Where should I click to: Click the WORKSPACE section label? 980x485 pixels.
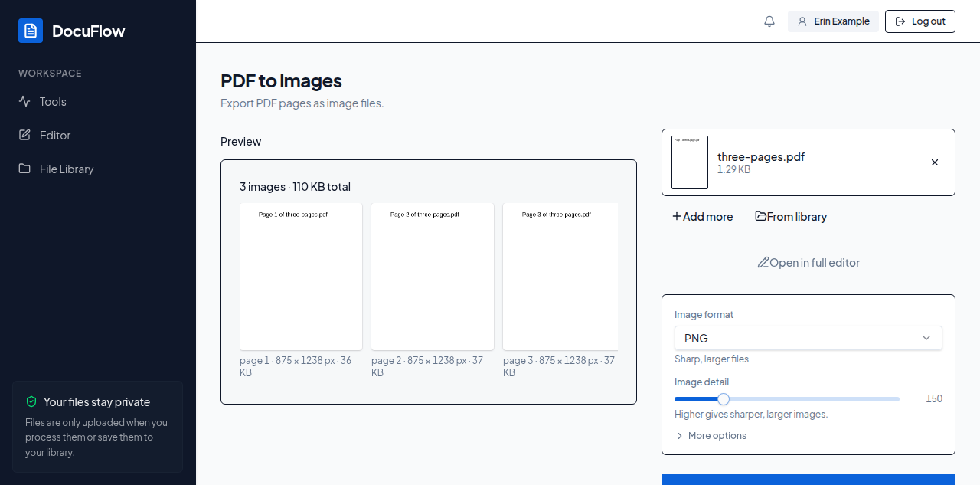[x=50, y=74]
